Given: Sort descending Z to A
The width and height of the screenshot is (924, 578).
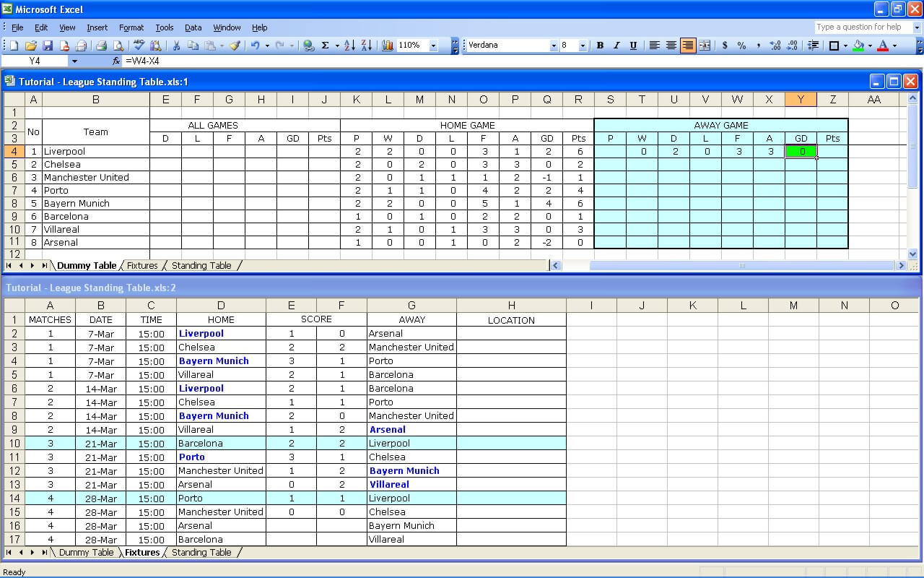Looking at the screenshot, I should coord(366,46).
